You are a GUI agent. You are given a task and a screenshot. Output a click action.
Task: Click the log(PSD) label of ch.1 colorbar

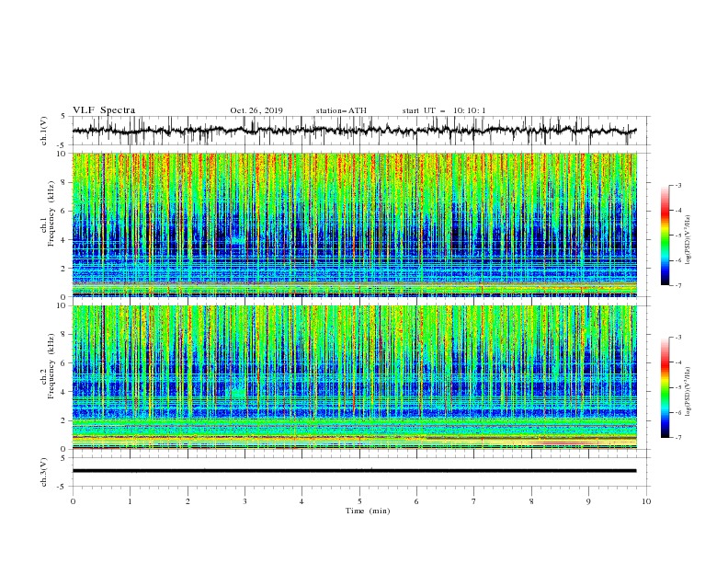click(x=688, y=240)
